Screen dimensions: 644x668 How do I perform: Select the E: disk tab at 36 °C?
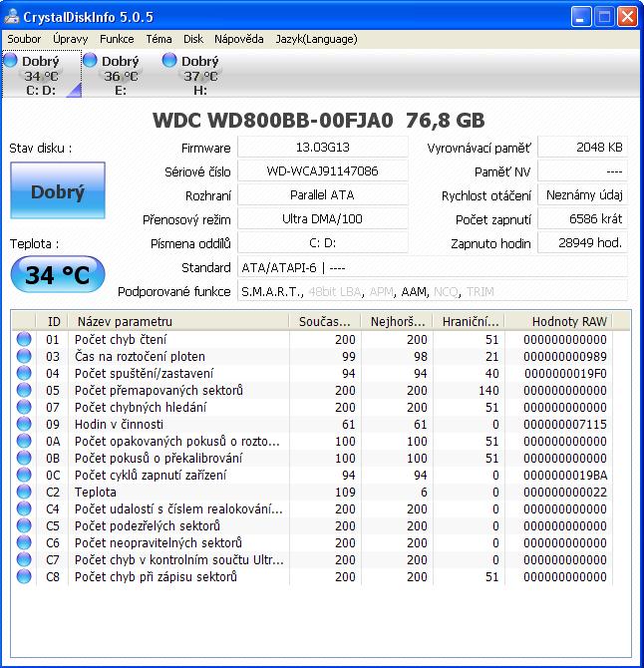tap(121, 74)
